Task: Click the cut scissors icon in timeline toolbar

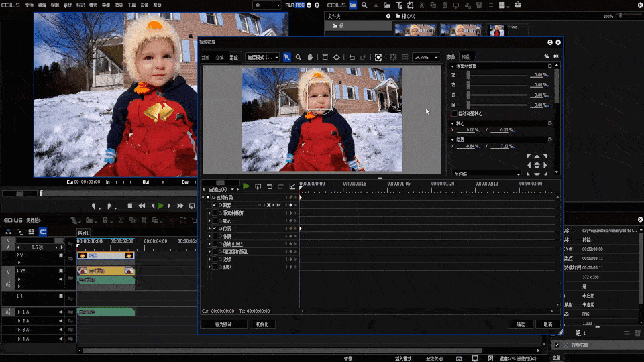Action: (121, 221)
